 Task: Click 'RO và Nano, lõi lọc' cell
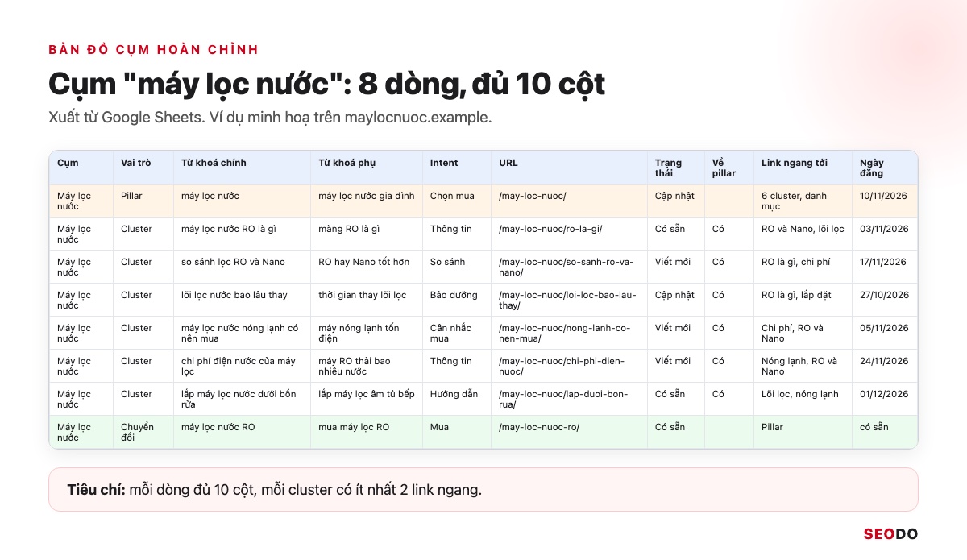(x=803, y=234)
